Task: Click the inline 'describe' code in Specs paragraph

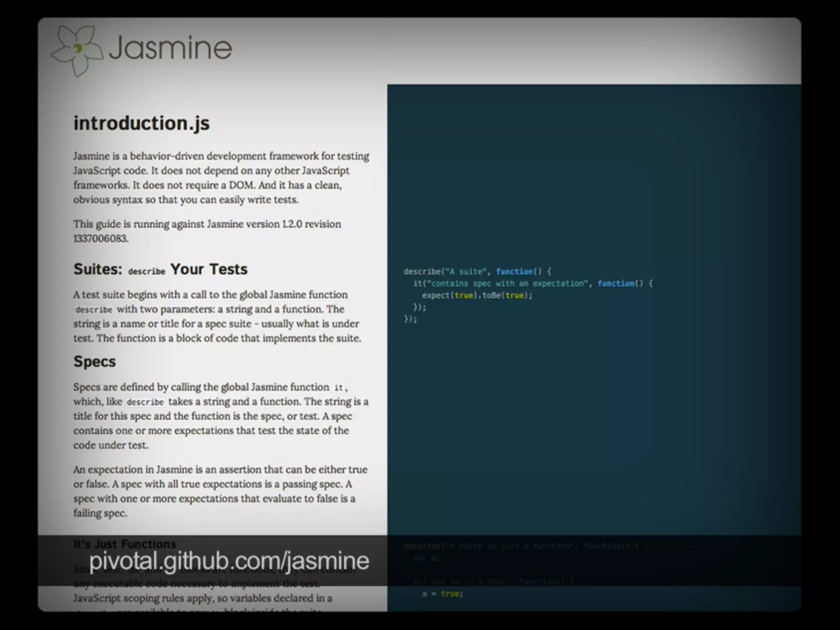Action: (x=145, y=402)
